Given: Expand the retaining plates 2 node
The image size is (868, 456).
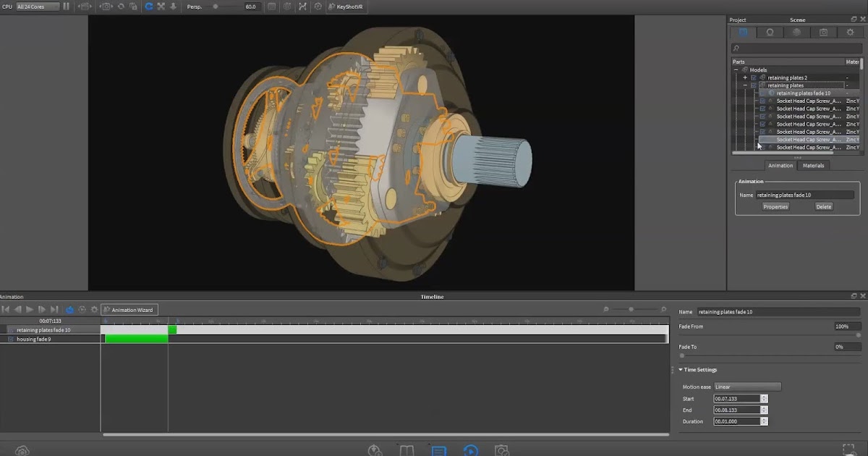Looking at the screenshot, I should (745, 77).
